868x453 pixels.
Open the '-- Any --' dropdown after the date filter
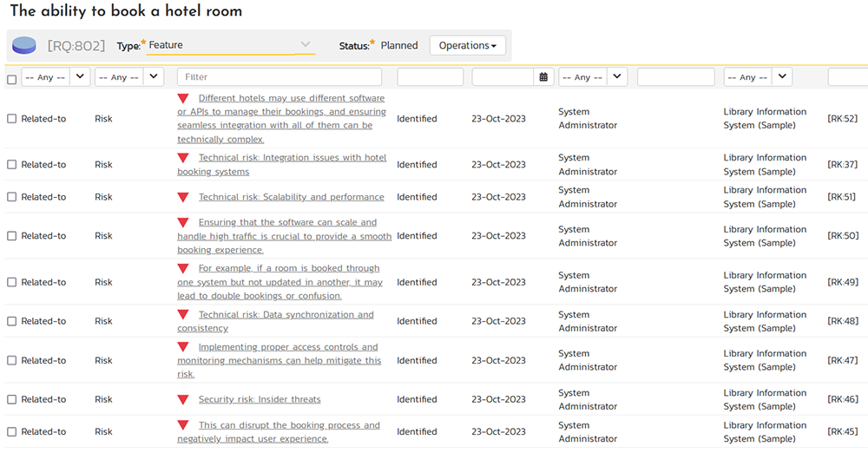tap(593, 77)
